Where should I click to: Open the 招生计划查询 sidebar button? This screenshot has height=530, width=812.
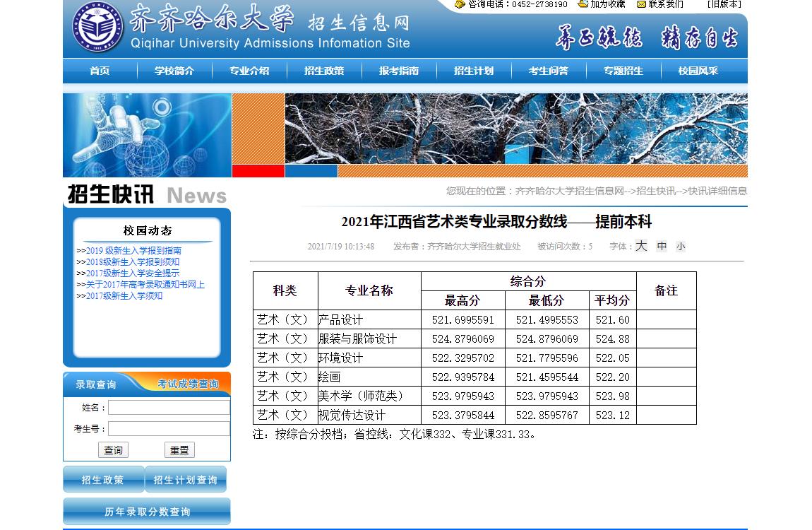click(186, 480)
